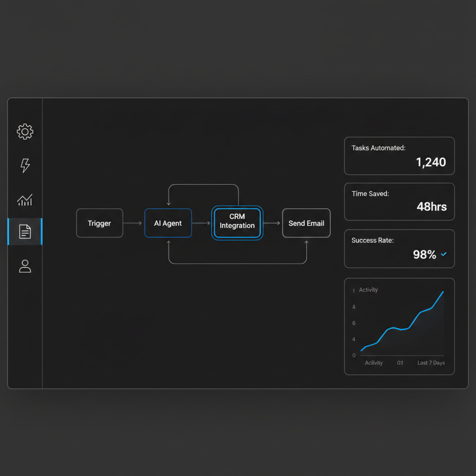Image resolution: width=476 pixels, height=476 pixels.
Task: Click the CRM Integration node
Action: tap(237, 223)
